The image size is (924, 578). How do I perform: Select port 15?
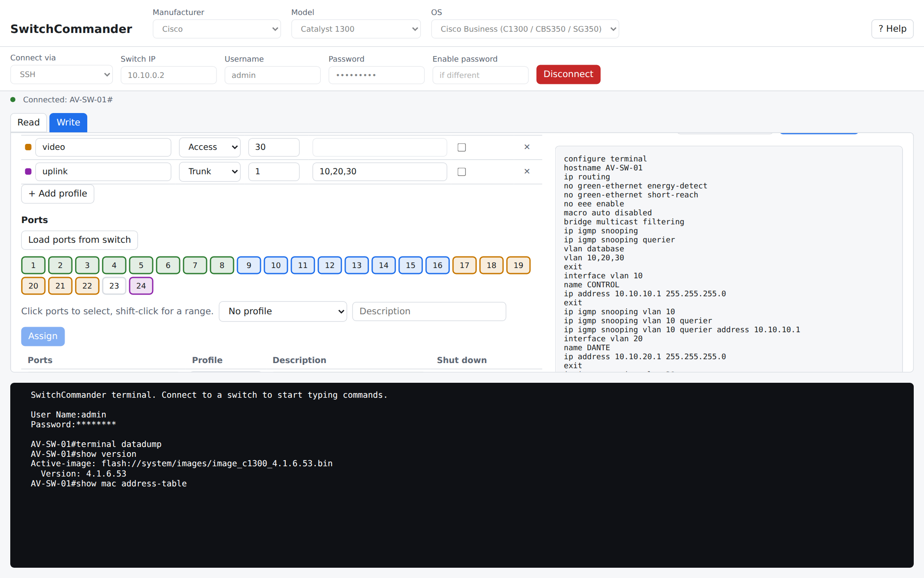click(x=411, y=265)
